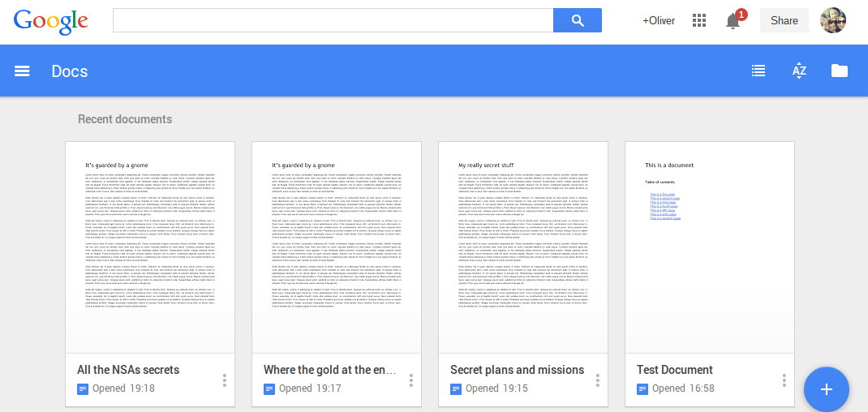The width and height of the screenshot is (868, 412).
Task: Open more options for Where the gold document
Action: pos(410,380)
